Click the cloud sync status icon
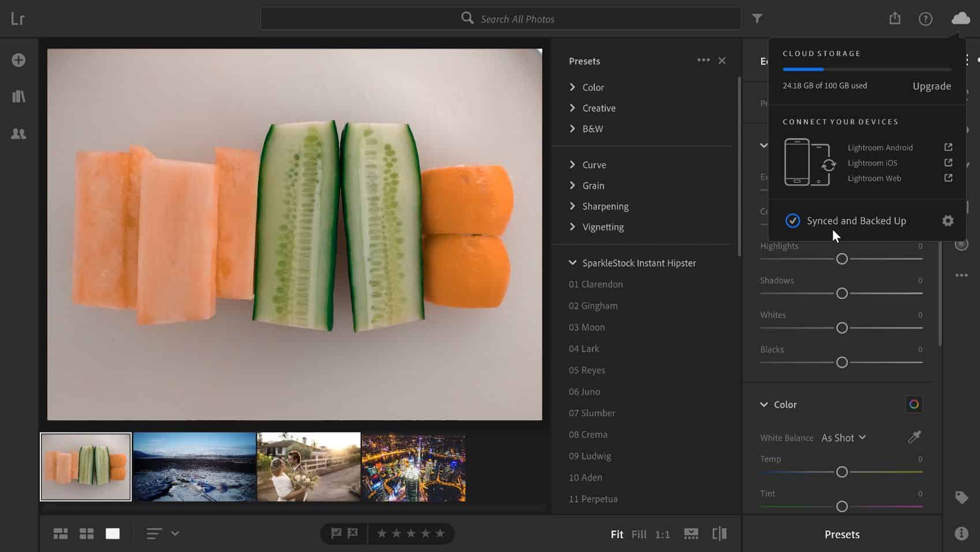 point(960,18)
